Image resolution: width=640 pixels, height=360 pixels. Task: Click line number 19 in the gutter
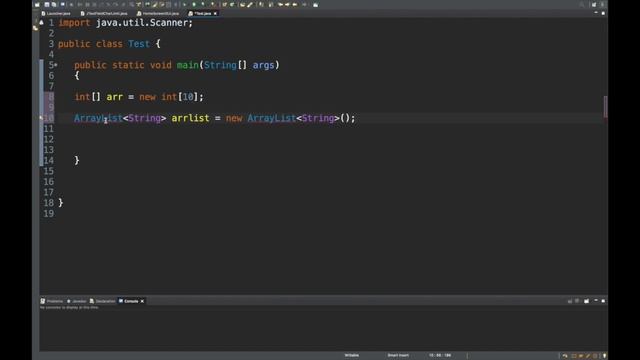point(49,214)
